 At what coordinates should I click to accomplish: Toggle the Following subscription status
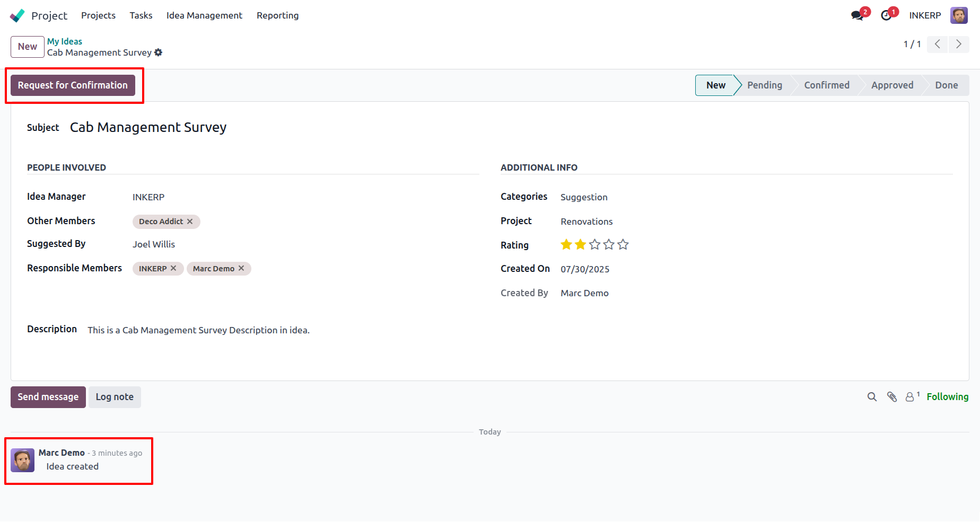tap(947, 397)
